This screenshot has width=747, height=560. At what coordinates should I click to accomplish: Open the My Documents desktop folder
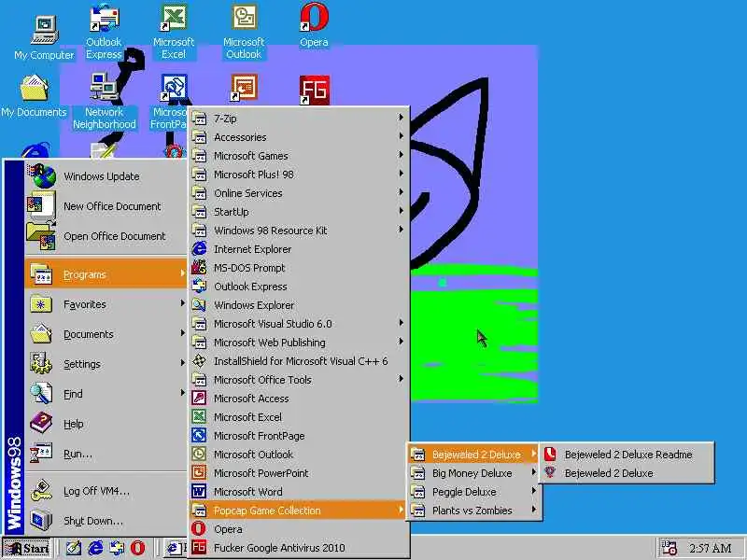pos(34,95)
